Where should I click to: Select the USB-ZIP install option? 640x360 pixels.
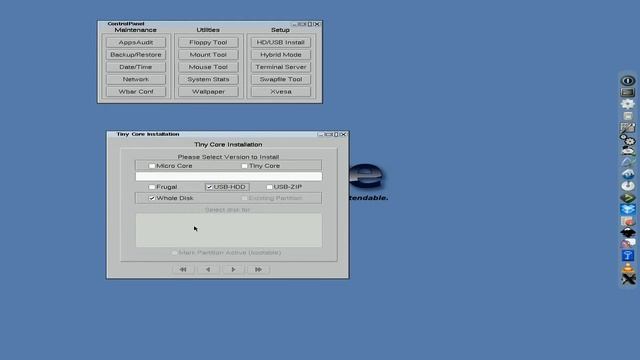click(269, 187)
